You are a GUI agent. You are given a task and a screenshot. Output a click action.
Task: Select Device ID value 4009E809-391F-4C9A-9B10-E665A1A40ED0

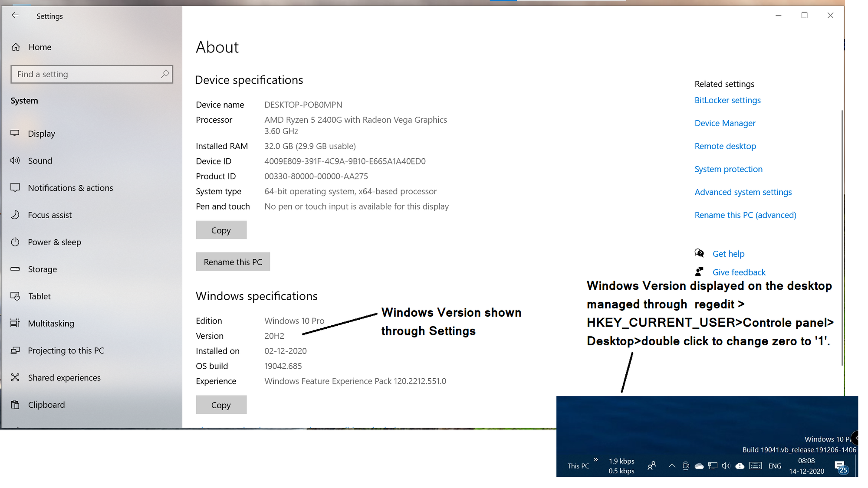tap(345, 161)
